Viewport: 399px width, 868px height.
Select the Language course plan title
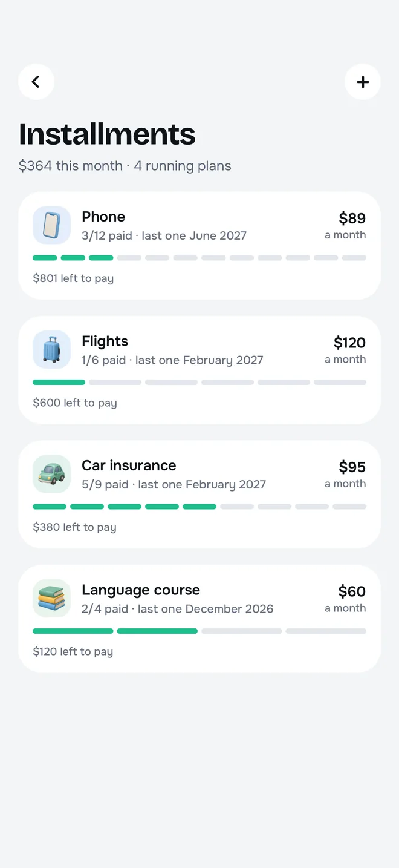pyautogui.click(x=141, y=590)
